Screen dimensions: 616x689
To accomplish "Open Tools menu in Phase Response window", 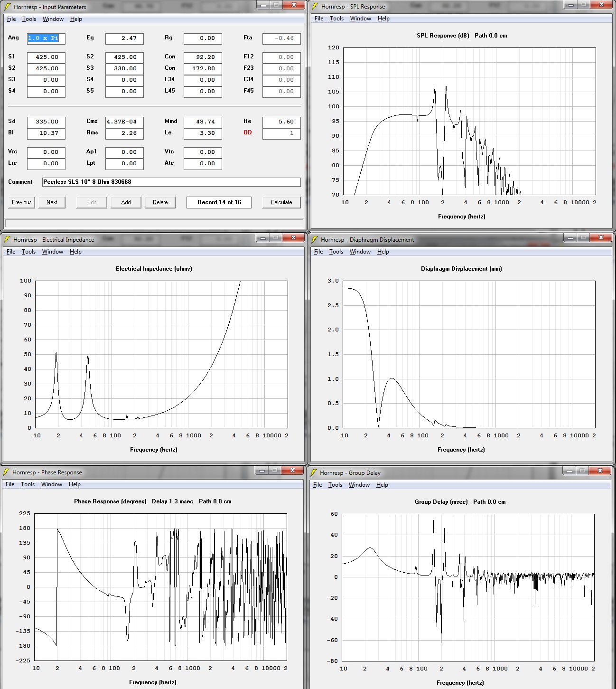I will coord(28,484).
